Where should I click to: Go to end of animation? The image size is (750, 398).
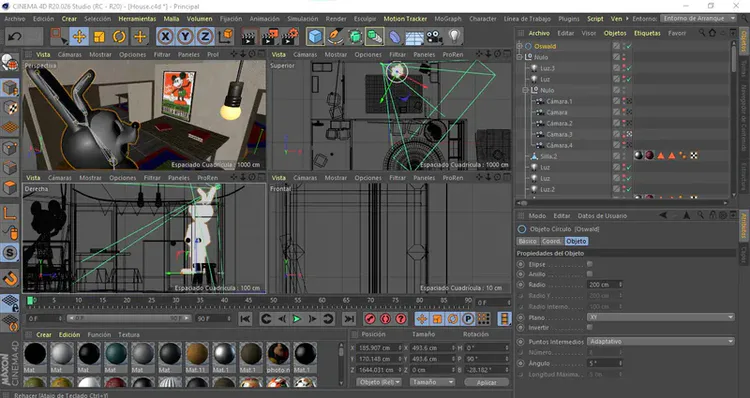(350, 319)
